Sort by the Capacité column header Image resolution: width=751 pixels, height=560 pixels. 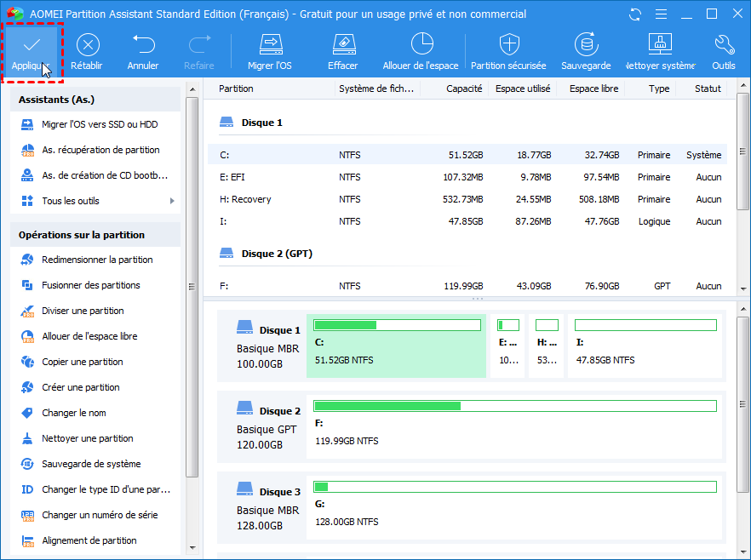(464, 89)
